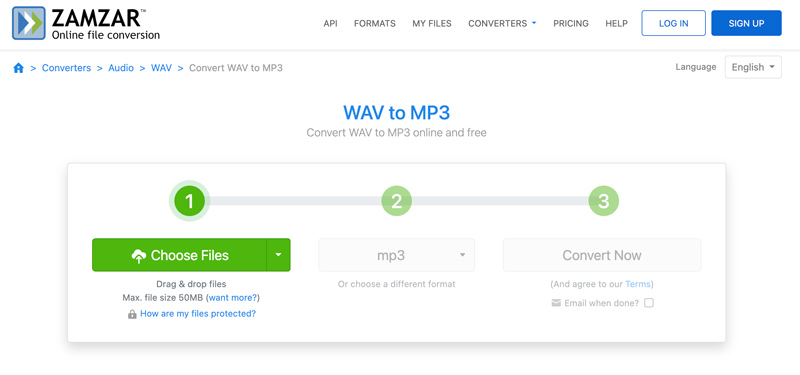Open the mp3 format dropdown

(396, 255)
